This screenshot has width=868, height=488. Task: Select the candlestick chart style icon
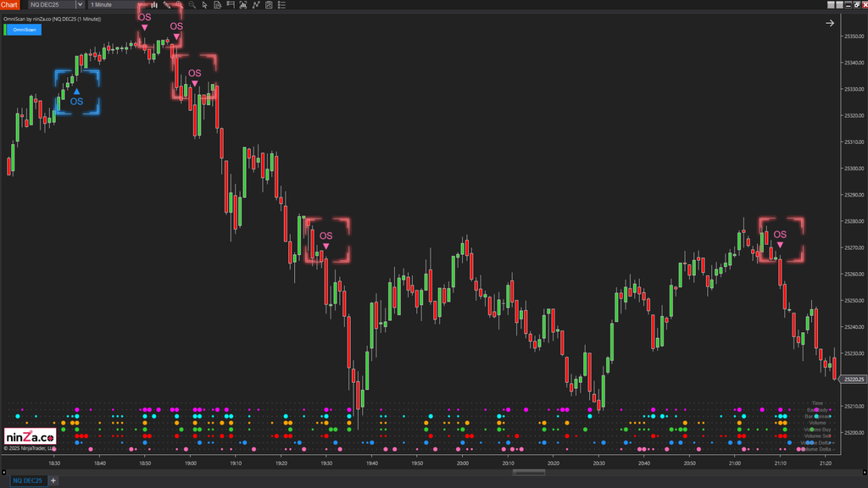coord(155,4)
